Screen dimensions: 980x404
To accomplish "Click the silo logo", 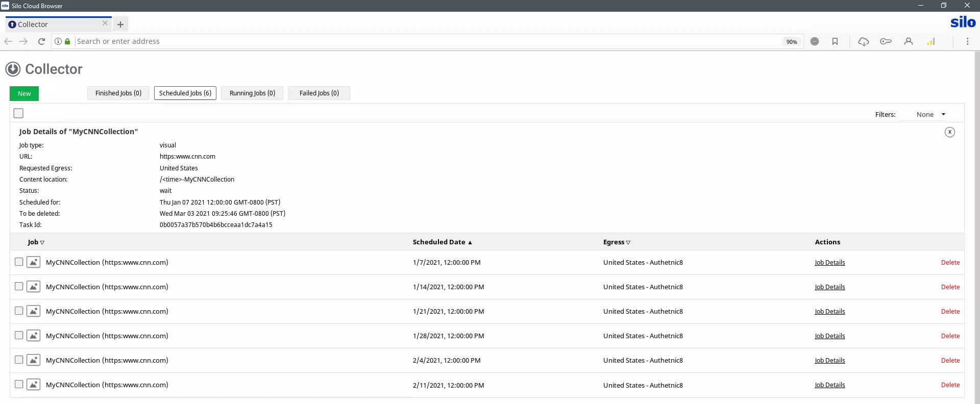I will pyautogui.click(x=963, y=22).
